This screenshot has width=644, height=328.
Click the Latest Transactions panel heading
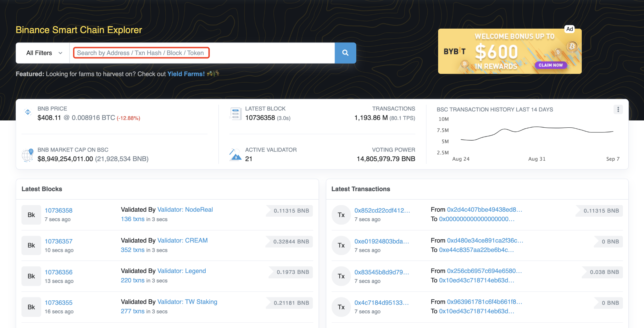pos(361,189)
